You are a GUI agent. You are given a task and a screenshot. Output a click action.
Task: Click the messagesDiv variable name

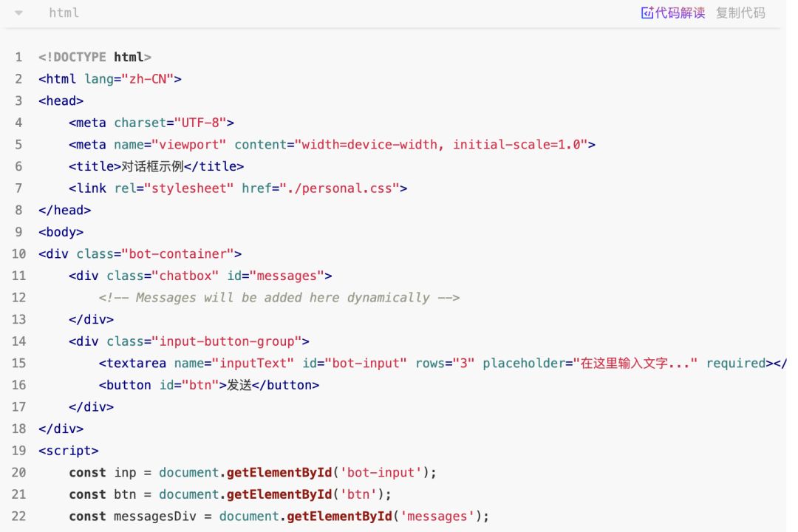point(155,516)
